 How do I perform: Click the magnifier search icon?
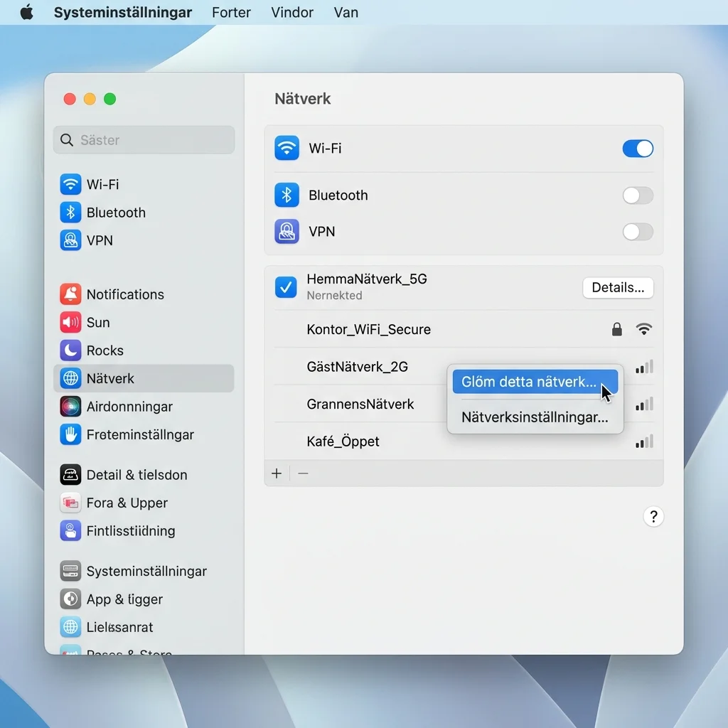point(67,140)
